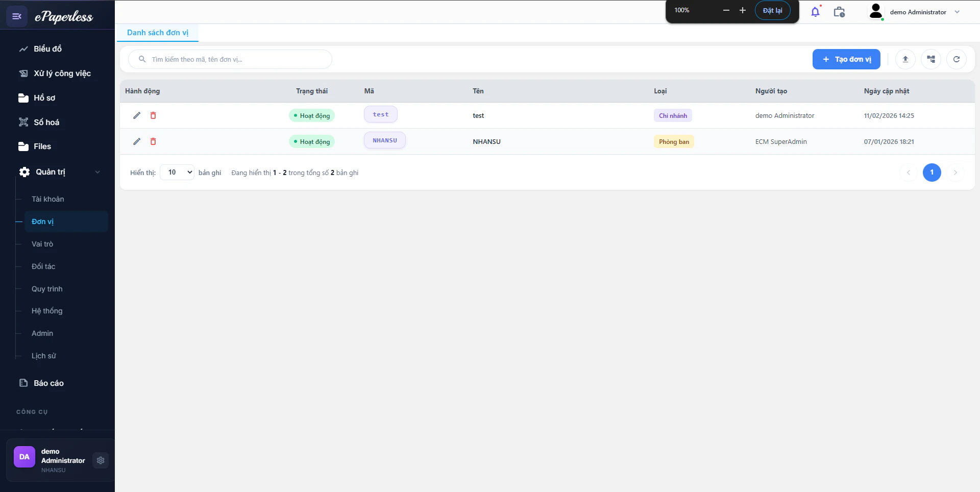Focus the unit search field
Screen dimensions: 980x492
pyautogui.click(x=230, y=59)
